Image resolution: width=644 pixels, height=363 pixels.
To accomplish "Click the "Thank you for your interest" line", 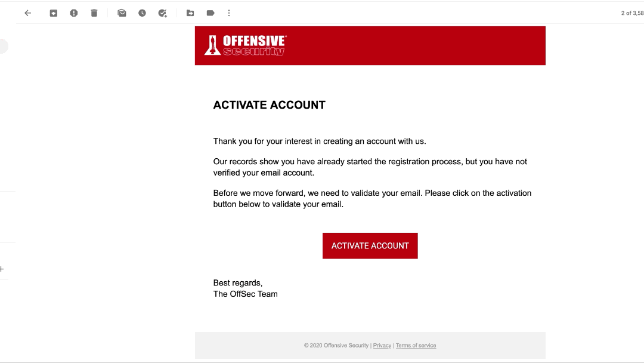I will 320,141.
